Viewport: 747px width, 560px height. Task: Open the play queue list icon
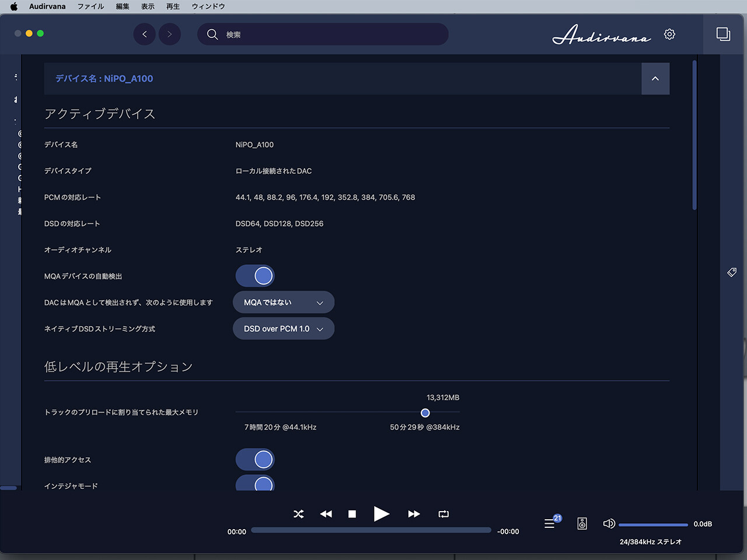coord(550,523)
